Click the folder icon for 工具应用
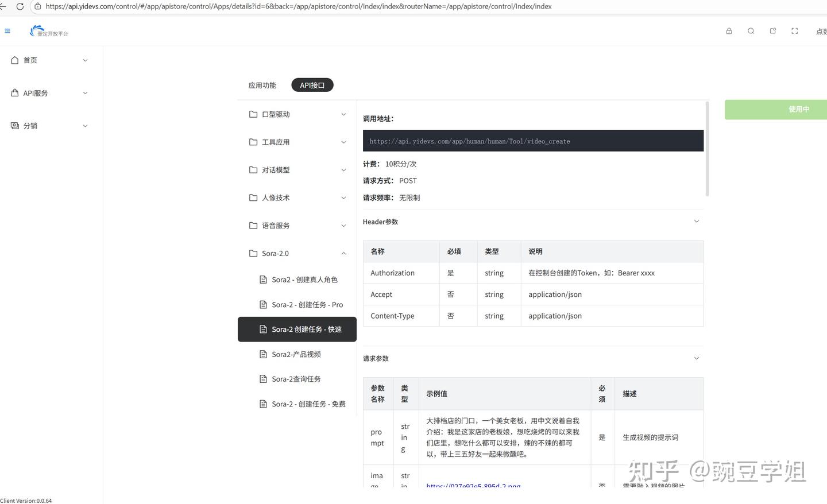Viewport: 827px width, 504px height. click(x=253, y=142)
